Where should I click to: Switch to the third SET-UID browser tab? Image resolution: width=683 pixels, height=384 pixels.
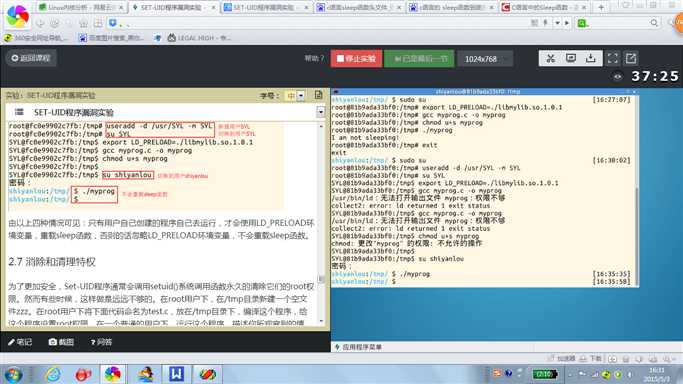[266, 7]
